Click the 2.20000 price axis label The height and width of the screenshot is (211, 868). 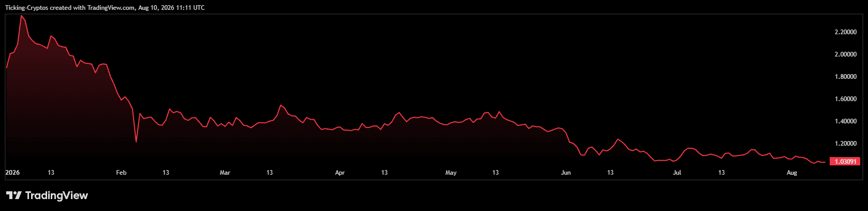point(845,32)
